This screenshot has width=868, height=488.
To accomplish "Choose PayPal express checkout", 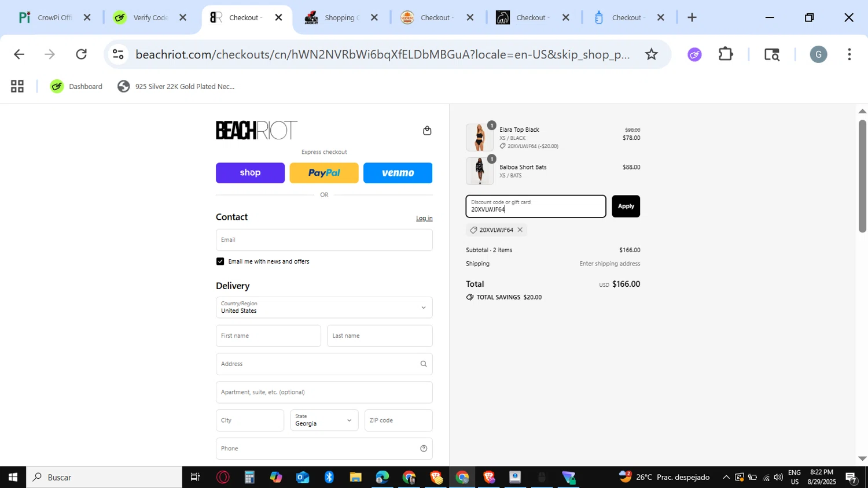I will point(324,173).
